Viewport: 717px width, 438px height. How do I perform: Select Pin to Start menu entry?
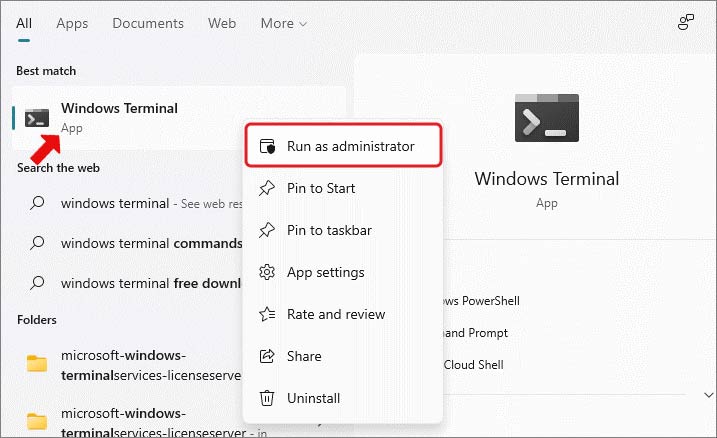(343, 188)
